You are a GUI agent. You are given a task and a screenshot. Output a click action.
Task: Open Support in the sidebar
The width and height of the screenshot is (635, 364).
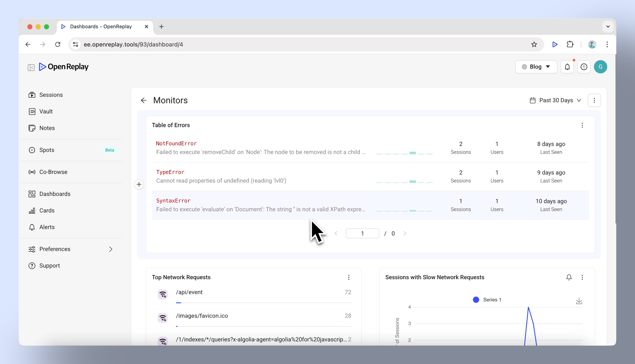click(71, 265)
